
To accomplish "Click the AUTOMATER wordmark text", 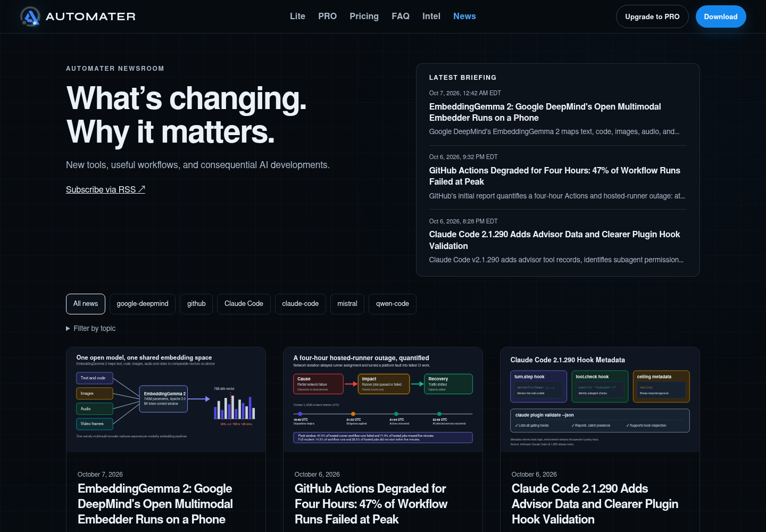I will pyautogui.click(x=90, y=16).
